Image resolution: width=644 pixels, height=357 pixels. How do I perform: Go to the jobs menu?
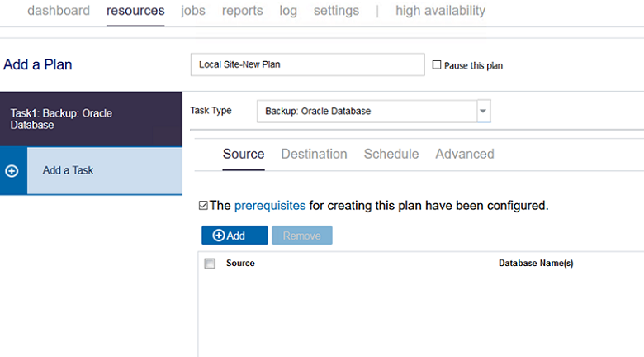[x=193, y=11]
